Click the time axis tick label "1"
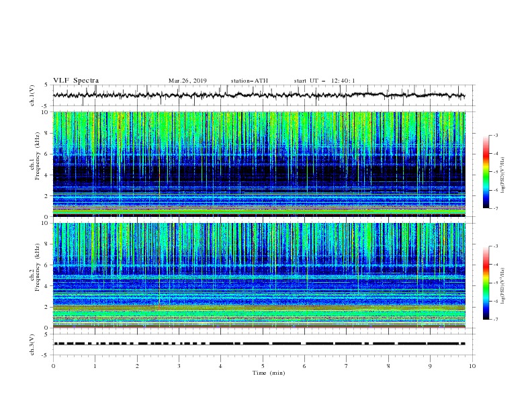 click(x=95, y=366)
